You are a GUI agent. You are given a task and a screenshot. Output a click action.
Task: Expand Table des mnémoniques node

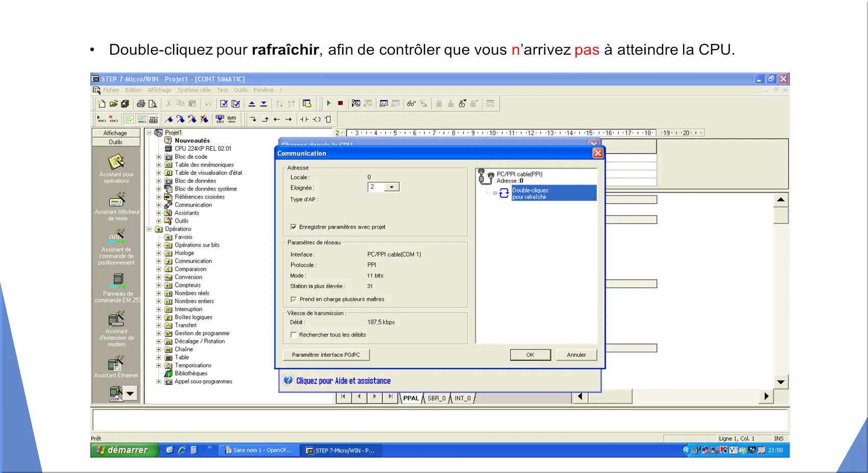[159, 165]
